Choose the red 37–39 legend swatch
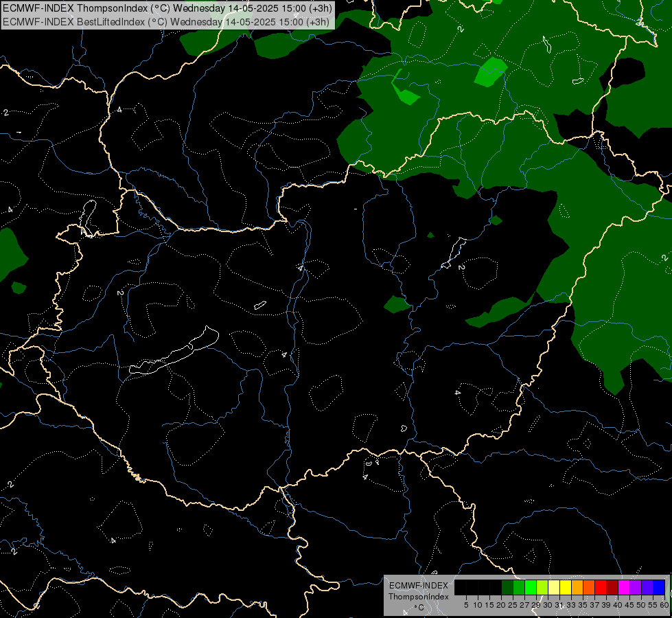 pyautogui.click(x=601, y=587)
